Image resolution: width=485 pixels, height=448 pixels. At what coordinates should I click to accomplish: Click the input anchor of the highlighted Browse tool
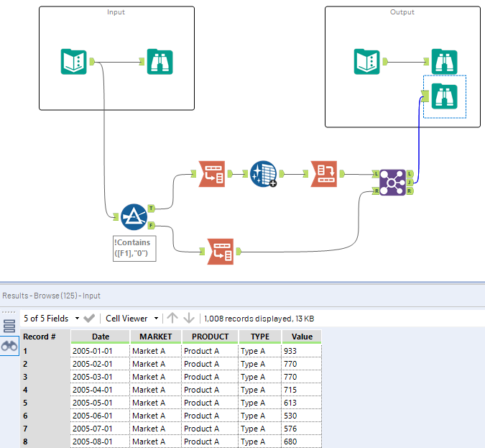tap(425, 96)
